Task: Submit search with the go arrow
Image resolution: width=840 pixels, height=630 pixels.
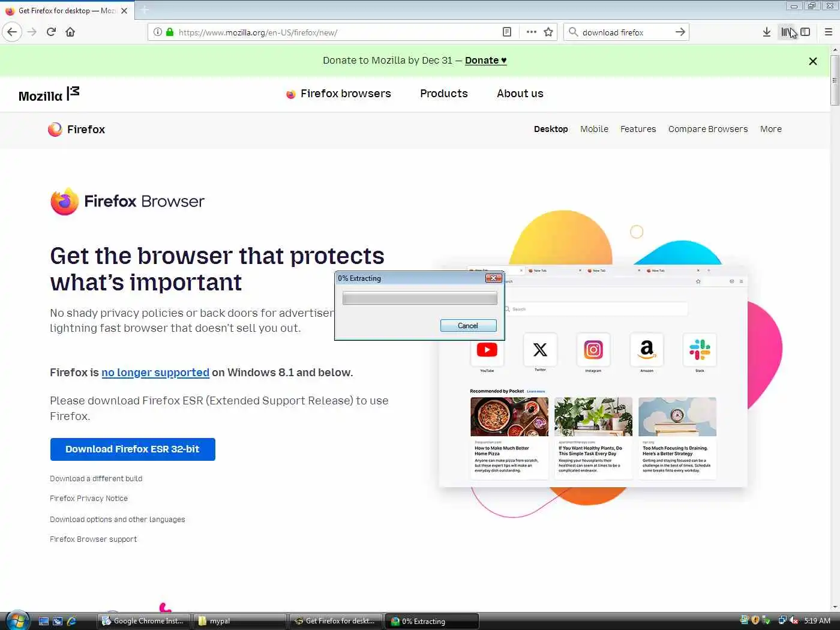Action: pyautogui.click(x=680, y=32)
